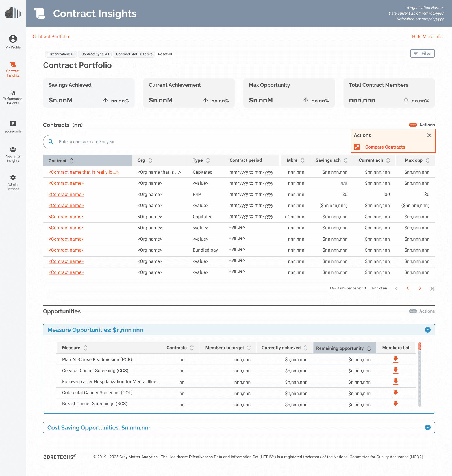452x476 pixels.
Task: Sort opportunities by Measure
Action: (111, 348)
